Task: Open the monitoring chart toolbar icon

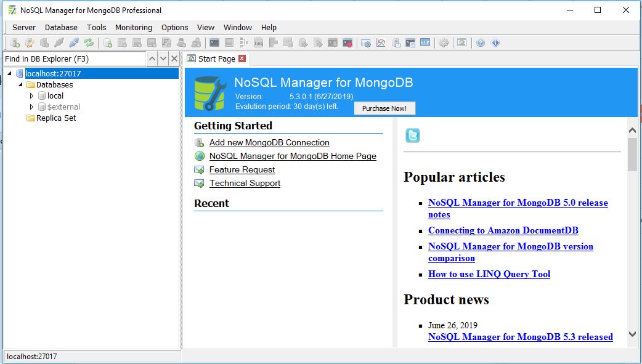Action: [x=381, y=42]
